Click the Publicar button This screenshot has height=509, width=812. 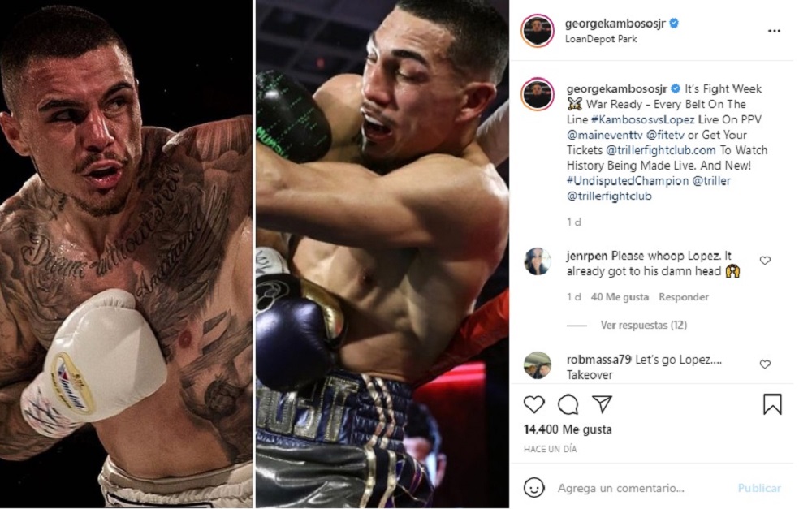759,488
